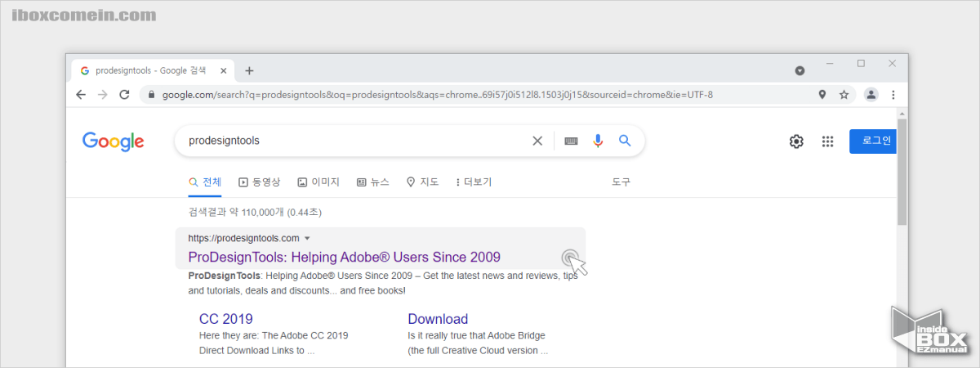Click the browser forward arrow
The image size is (980, 368).
102,95
